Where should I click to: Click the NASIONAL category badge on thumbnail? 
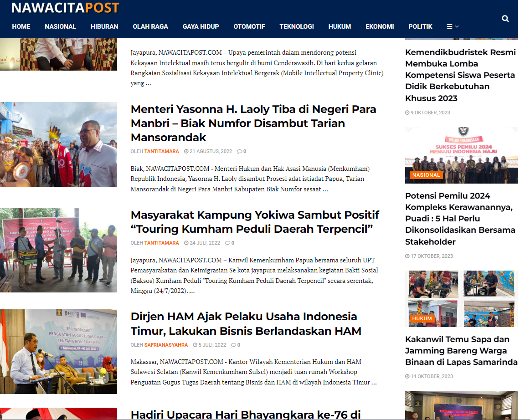[x=426, y=175]
